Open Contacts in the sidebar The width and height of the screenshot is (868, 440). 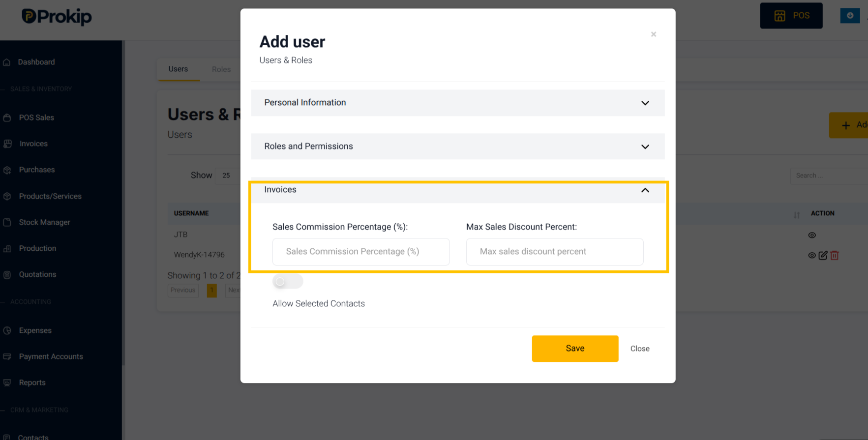[x=33, y=437]
